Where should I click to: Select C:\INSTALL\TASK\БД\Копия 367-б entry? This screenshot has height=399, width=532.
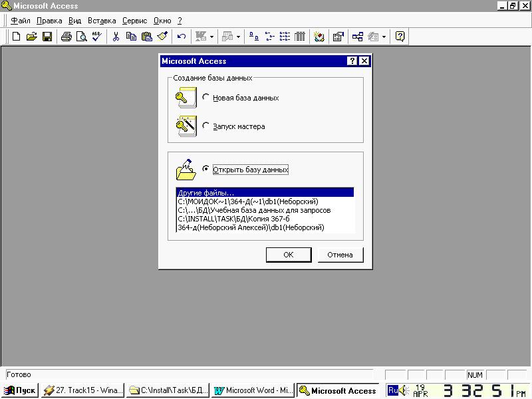[x=265, y=219]
